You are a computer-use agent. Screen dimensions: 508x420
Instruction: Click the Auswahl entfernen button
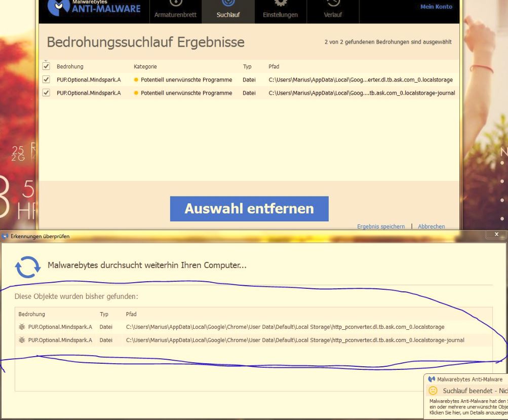249,209
